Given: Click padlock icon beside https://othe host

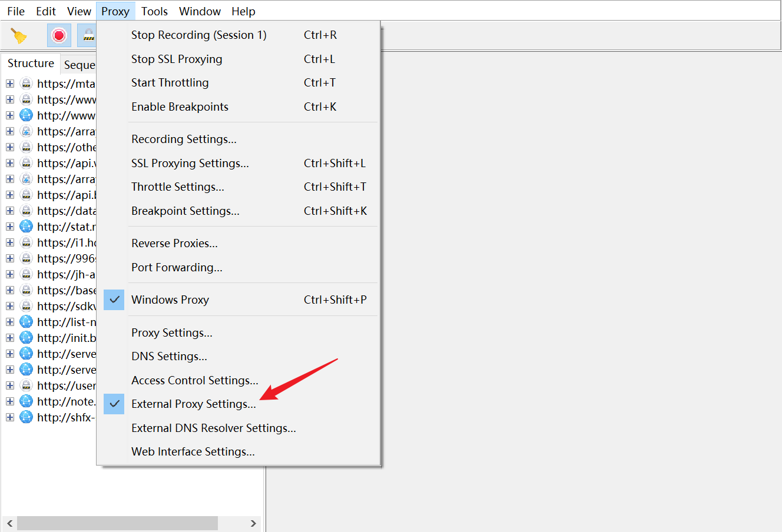Looking at the screenshot, I should click(x=26, y=147).
